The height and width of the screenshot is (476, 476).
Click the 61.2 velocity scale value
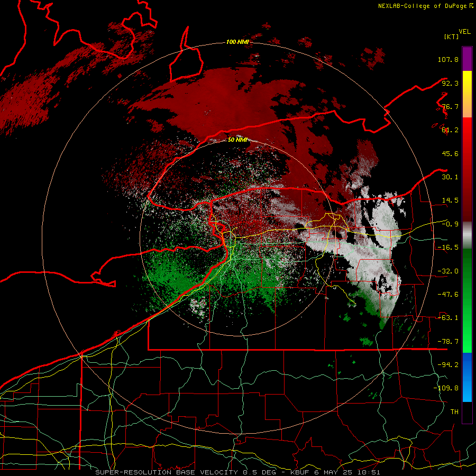coord(450,130)
